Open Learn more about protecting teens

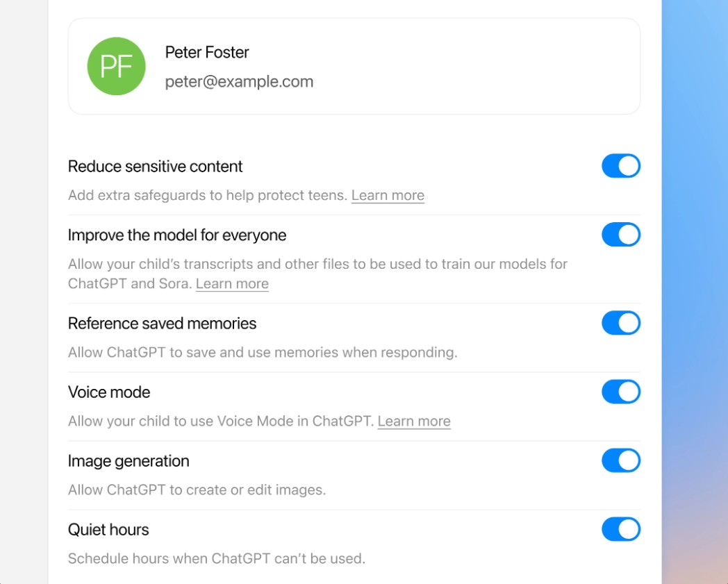(x=388, y=196)
